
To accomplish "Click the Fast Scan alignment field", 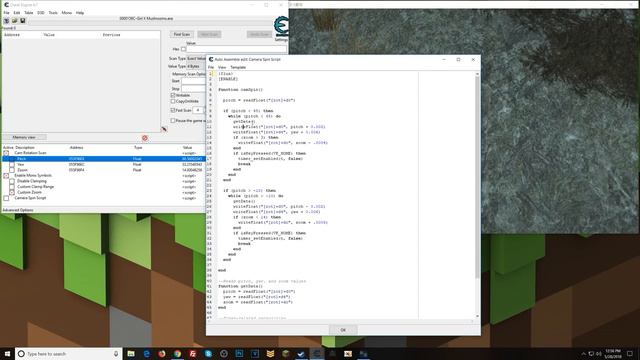I will pyautogui.click(x=198, y=110).
